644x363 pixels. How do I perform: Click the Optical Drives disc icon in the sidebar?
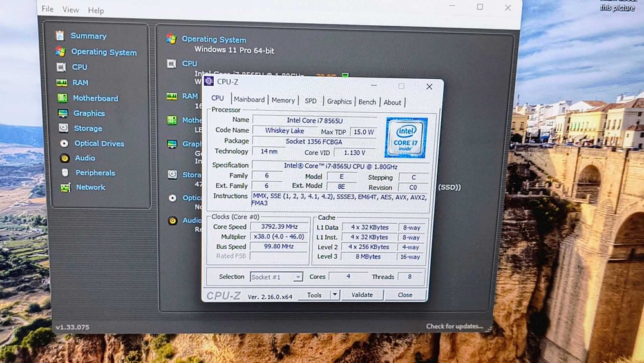pos(64,143)
